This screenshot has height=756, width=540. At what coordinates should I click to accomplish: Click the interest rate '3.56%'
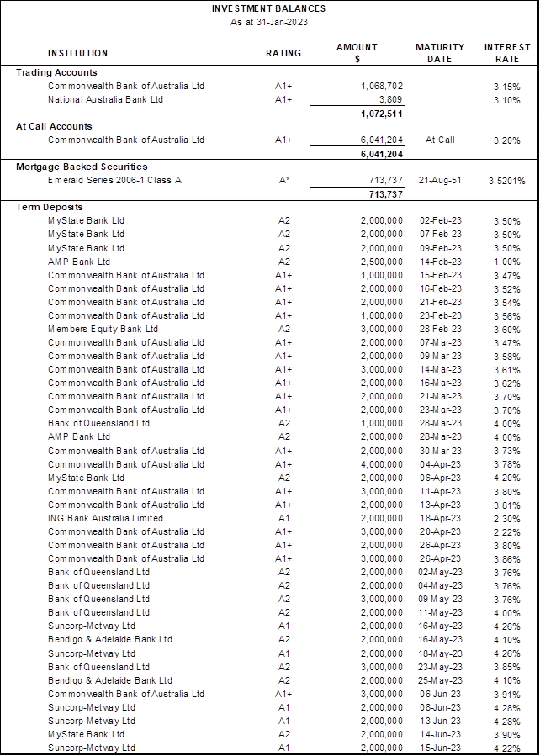(506, 316)
